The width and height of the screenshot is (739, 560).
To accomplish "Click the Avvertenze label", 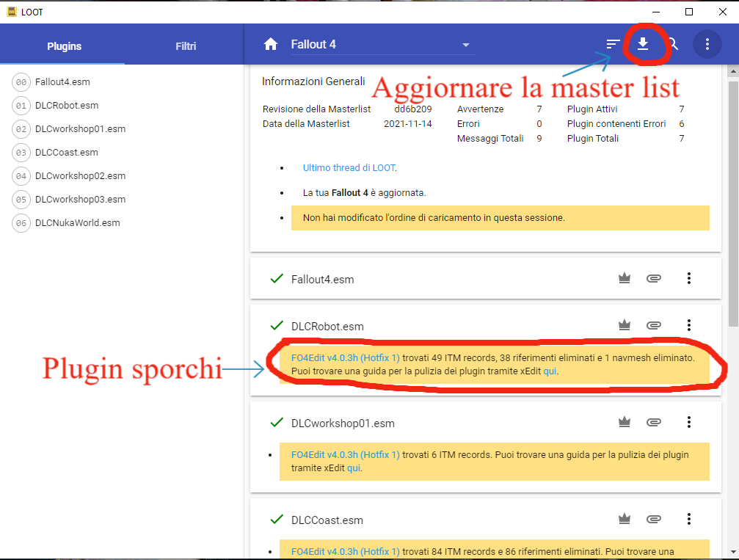I will coord(480,109).
